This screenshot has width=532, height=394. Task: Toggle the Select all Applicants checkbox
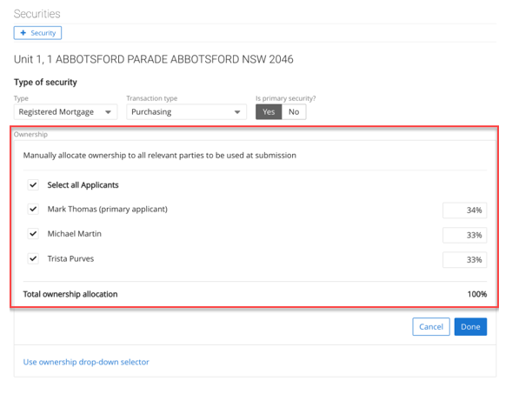click(x=33, y=185)
